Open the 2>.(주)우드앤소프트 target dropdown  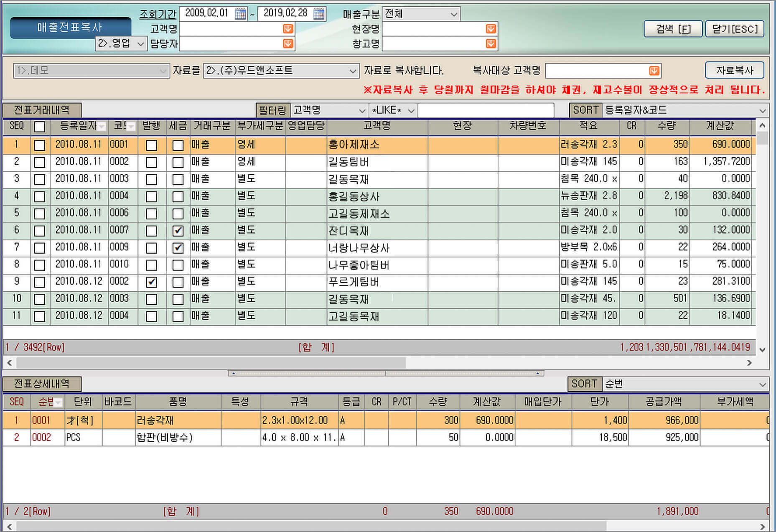pos(281,71)
